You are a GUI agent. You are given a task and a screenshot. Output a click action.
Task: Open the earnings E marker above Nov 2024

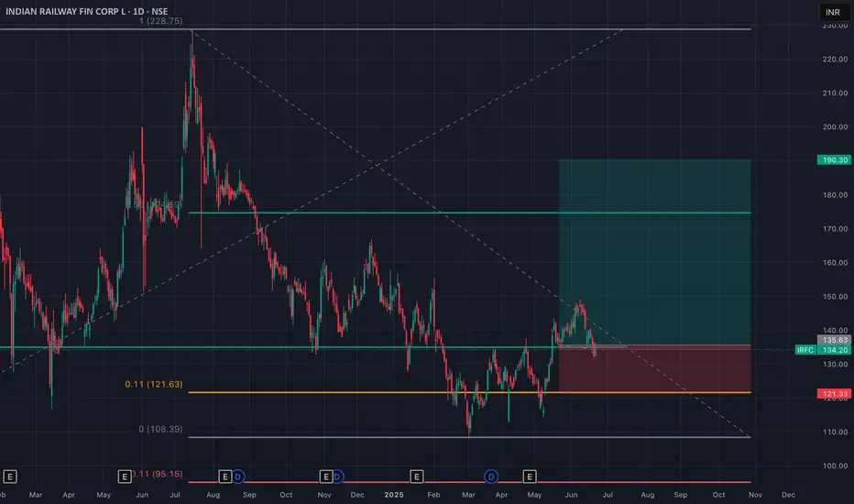click(x=325, y=477)
